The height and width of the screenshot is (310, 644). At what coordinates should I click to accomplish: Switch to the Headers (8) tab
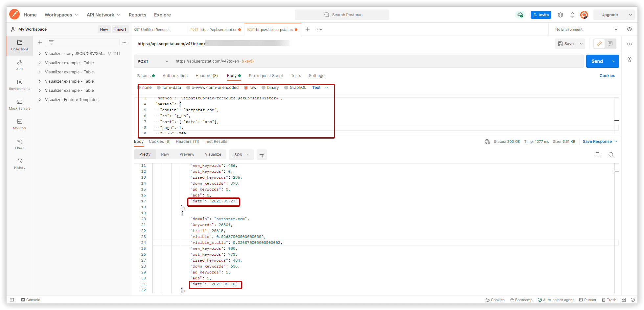207,76
